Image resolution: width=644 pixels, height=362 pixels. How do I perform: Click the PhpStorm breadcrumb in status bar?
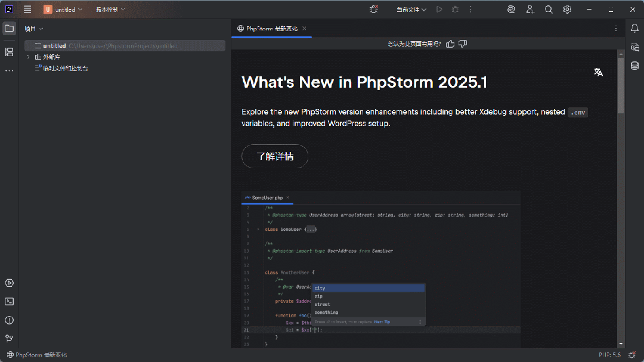click(x=37, y=355)
